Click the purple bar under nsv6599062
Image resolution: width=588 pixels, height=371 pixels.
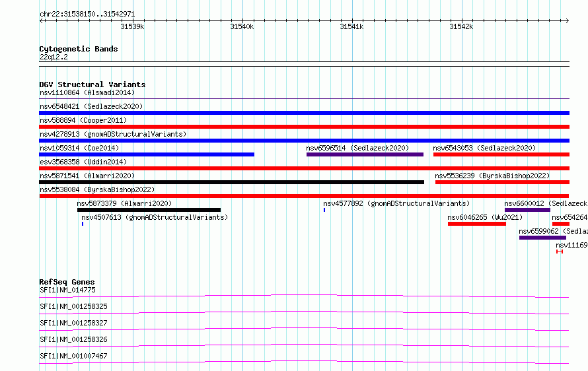[542, 238]
